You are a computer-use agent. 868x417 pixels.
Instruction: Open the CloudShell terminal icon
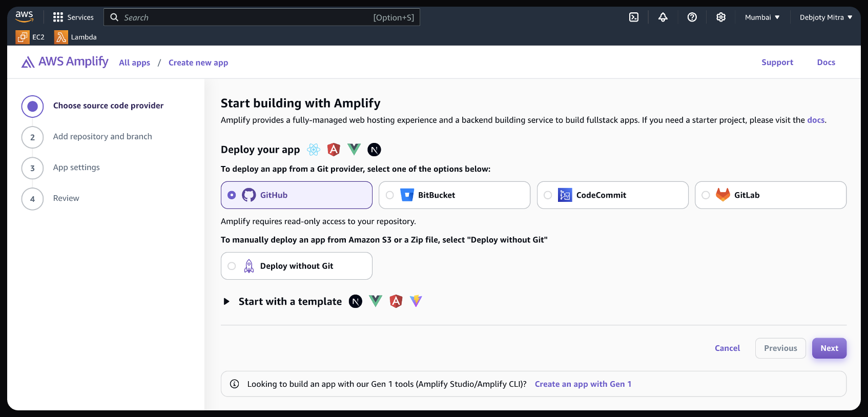click(x=634, y=17)
